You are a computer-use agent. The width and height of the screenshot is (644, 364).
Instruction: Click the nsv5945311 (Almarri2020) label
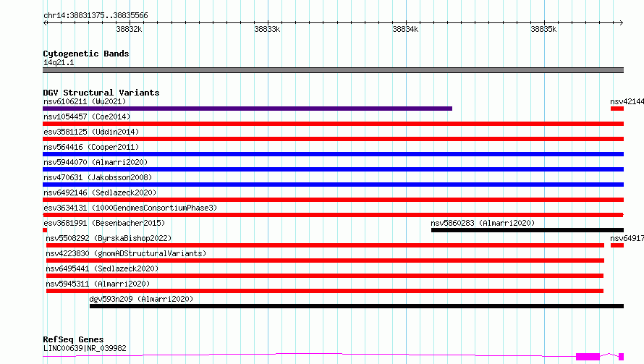[x=98, y=284]
